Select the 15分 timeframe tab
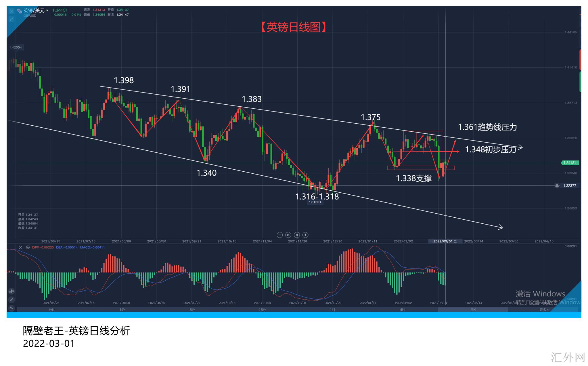The image size is (588, 366). pos(262,310)
